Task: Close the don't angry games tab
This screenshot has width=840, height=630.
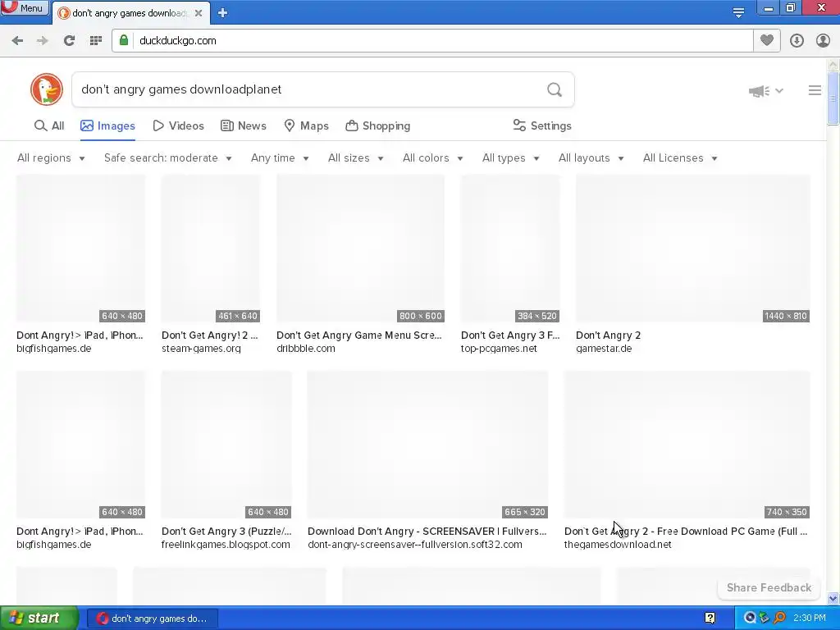Action: [199, 13]
